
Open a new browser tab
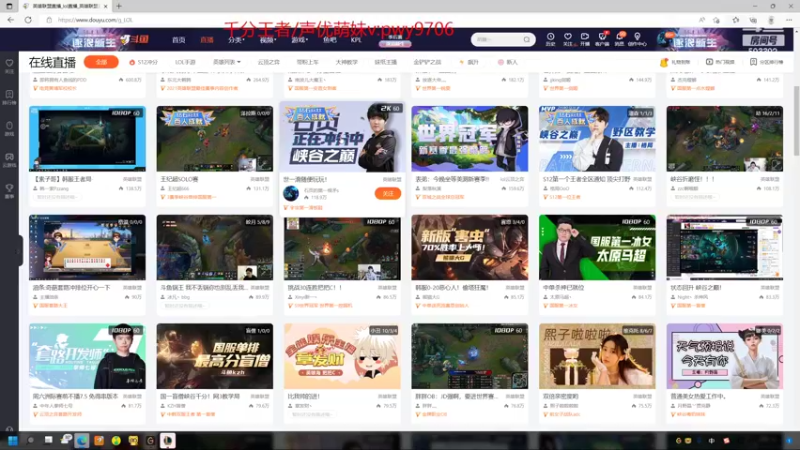[119, 6]
